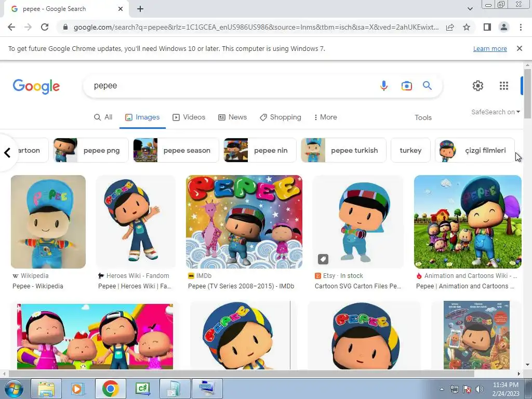This screenshot has height=399, width=532.
Task: Select the pepee nin suggestion chip
Action: pyautogui.click(x=260, y=150)
